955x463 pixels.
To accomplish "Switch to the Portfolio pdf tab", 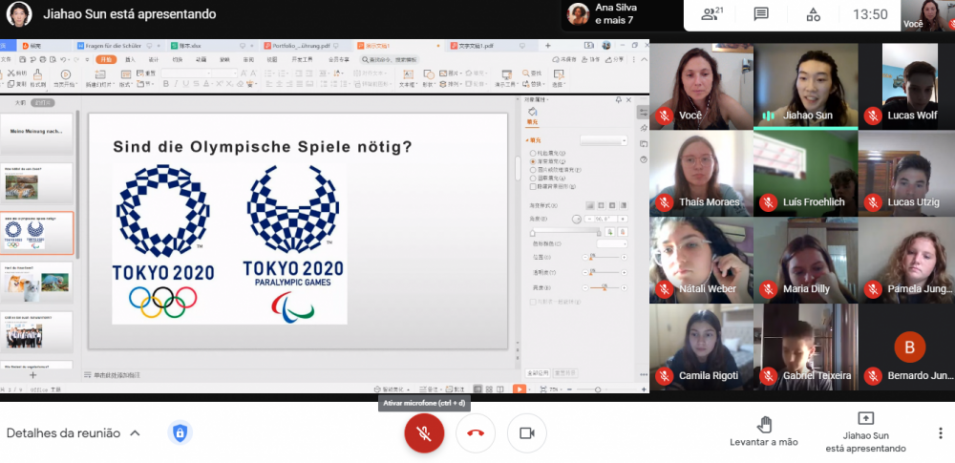I will click(x=300, y=46).
